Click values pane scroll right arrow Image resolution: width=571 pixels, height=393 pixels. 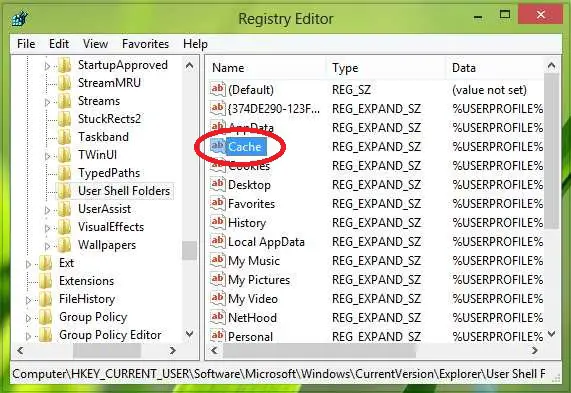[535, 351]
